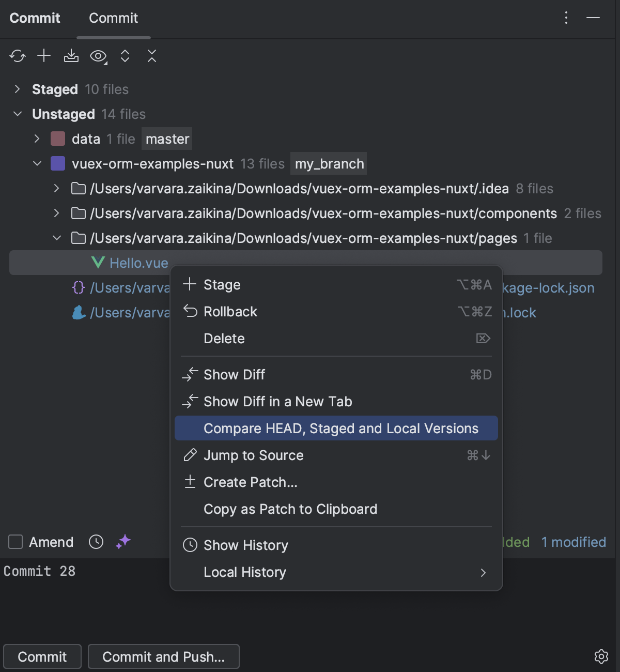Expand the Staged files group
The image size is (620, 672).
[x=17, y=89]
